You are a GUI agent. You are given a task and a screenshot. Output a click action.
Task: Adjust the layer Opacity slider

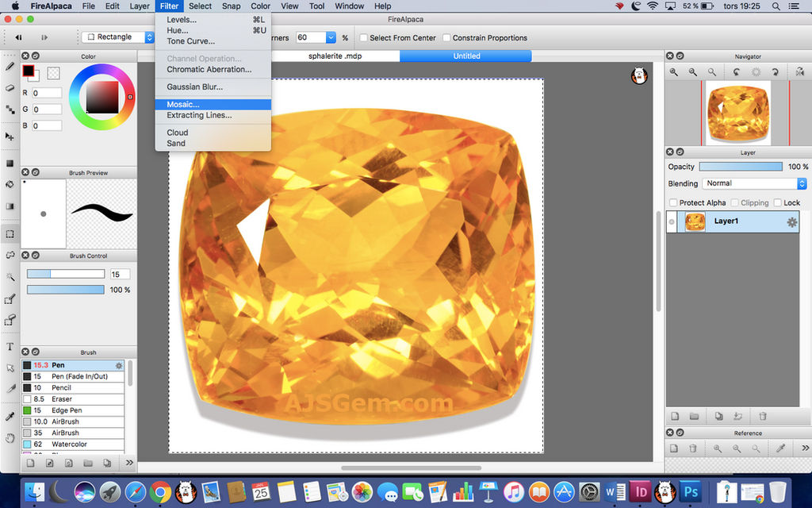[x=741, y=167]
